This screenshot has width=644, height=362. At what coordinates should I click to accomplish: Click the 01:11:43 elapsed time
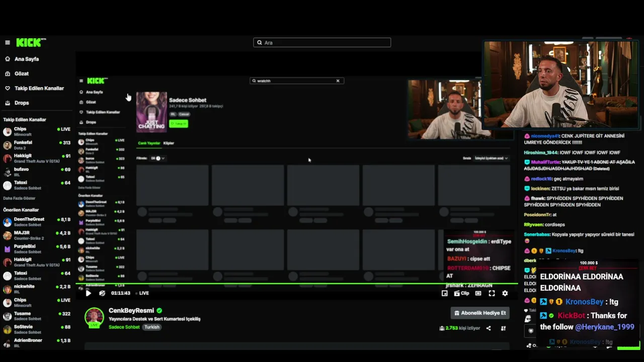[121, 293]
